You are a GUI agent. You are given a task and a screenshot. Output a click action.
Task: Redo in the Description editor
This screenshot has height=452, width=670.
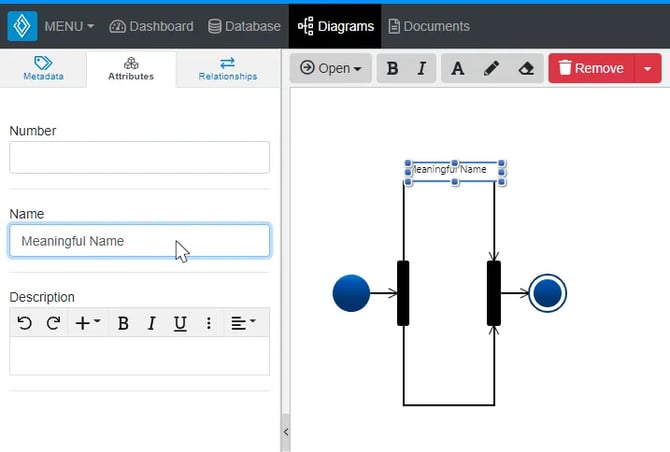click(53, 323)
